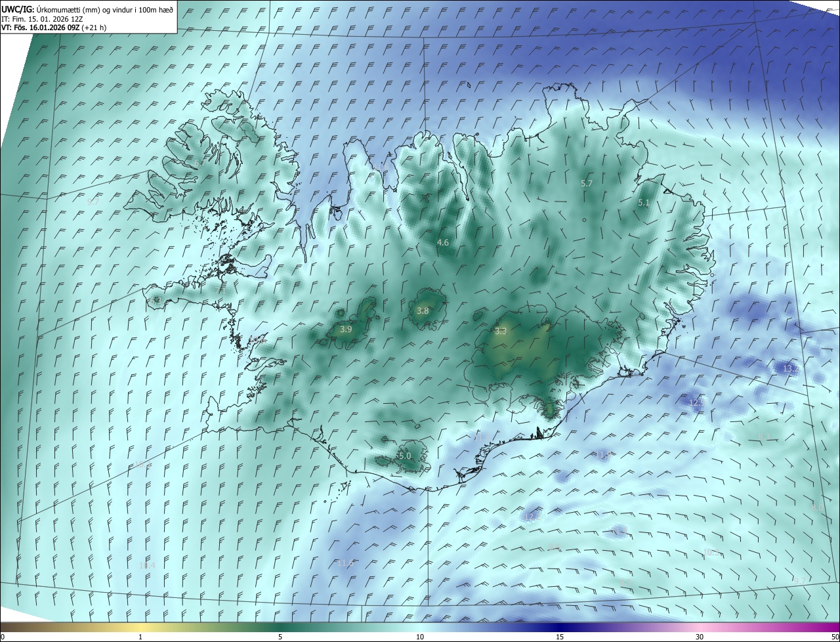Click the 1 tick on the color scale
840x642 pixels.
pyautogui.click(x=140, y=637)
